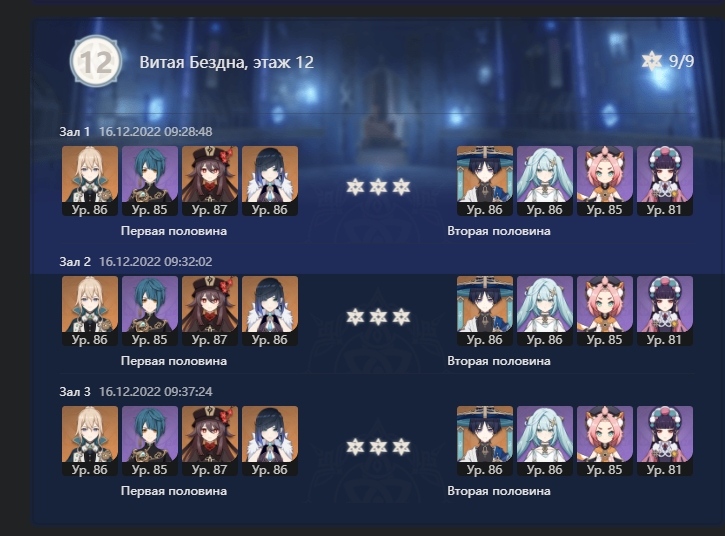Select the wide-hat level 86 character in Зал 2
This screenshot has width=725, height=536.
coord(485,311)
